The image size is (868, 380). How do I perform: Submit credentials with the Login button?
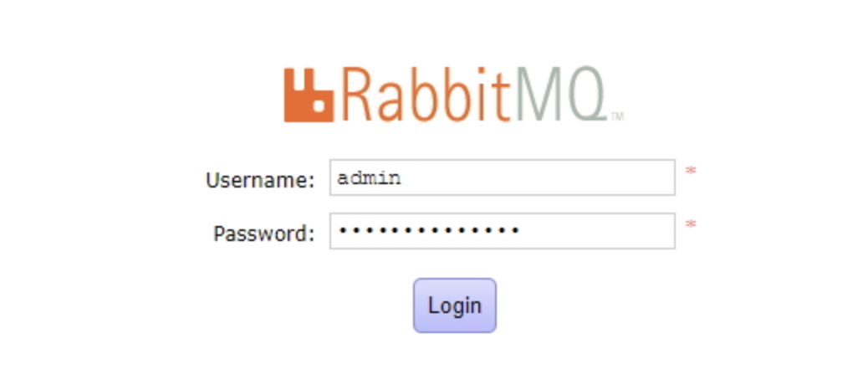pyautogui.click(x=454, y=306)
